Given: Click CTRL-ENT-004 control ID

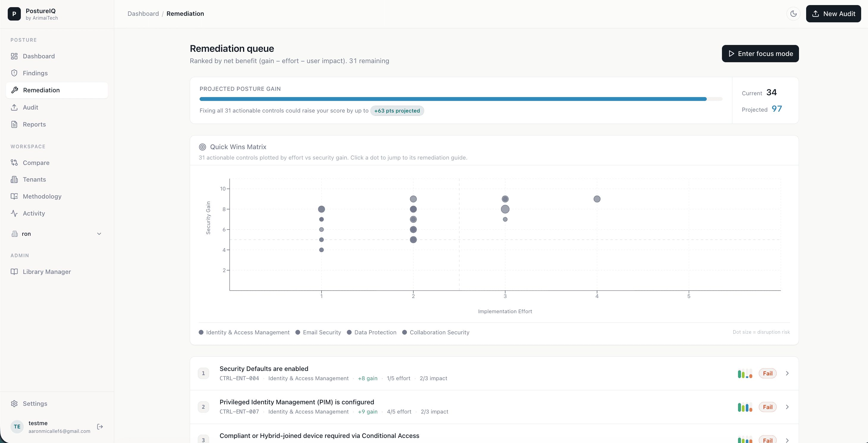Looking at the screenshot, I should 239,378.
